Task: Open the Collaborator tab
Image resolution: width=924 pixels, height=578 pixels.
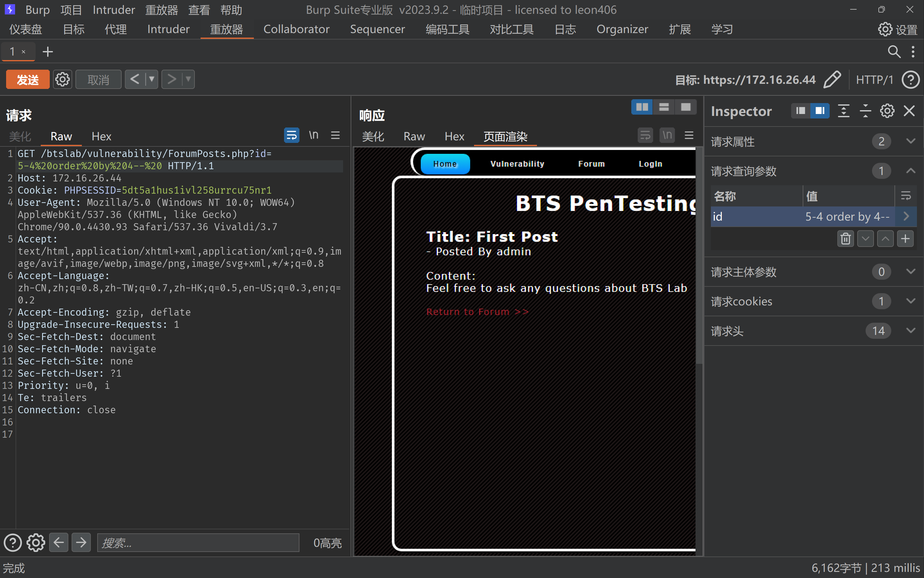Action: point(296,30)
